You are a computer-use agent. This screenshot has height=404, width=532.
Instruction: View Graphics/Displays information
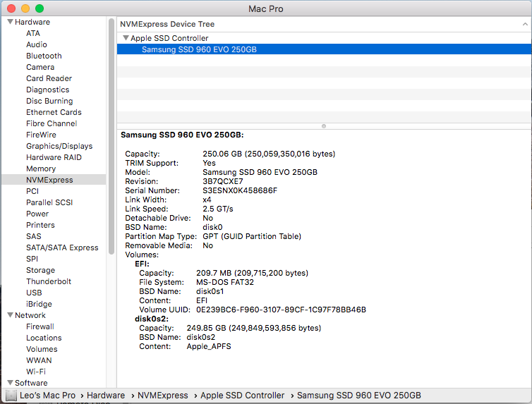pos(59,146)
